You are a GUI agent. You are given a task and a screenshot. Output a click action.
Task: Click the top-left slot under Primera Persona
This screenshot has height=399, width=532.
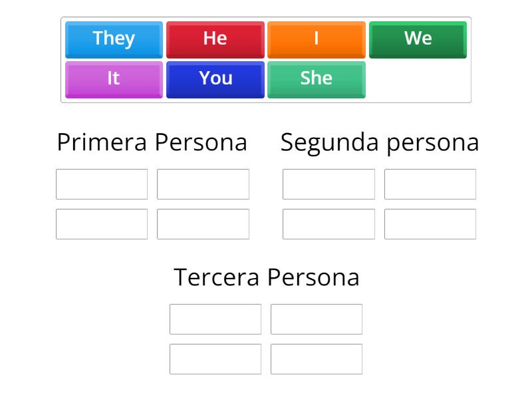(x=101, y=184)
